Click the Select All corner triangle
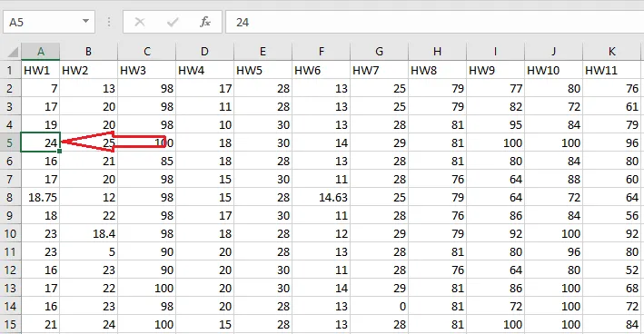Viewport: 644px width, 334px height. (x=13, y=52)
